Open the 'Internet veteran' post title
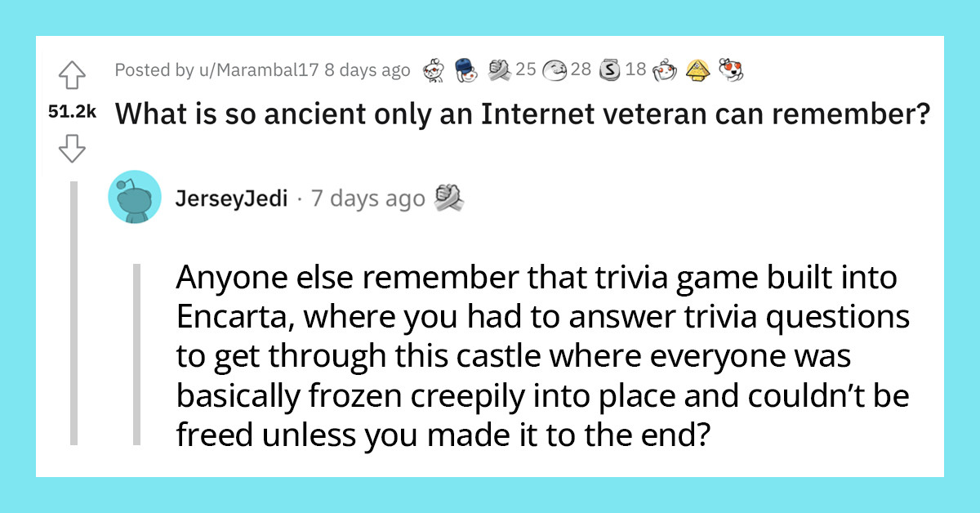Image resolution: width=980 pixels, height=513 pixels. click(x=523, y=114)
